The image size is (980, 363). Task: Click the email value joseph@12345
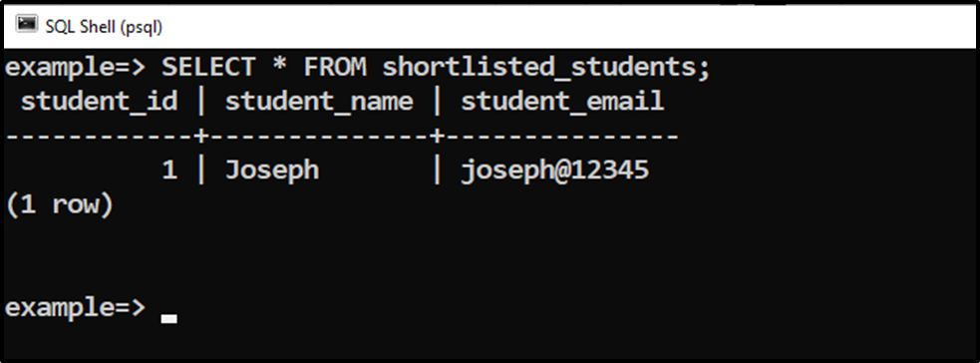coord(555,171)
